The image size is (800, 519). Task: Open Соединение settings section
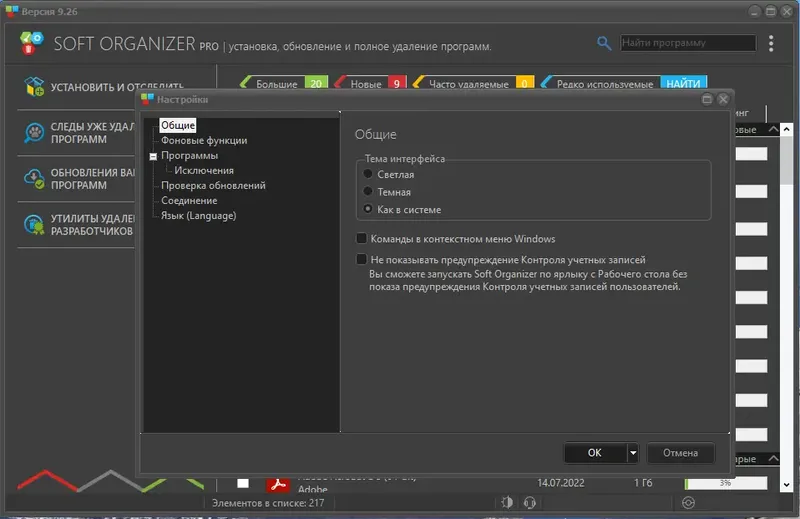189,201
